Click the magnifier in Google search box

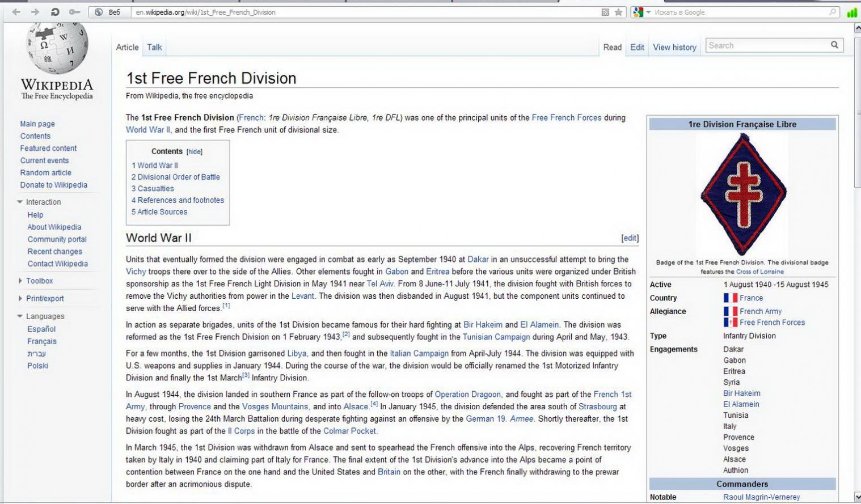[833, 12]
